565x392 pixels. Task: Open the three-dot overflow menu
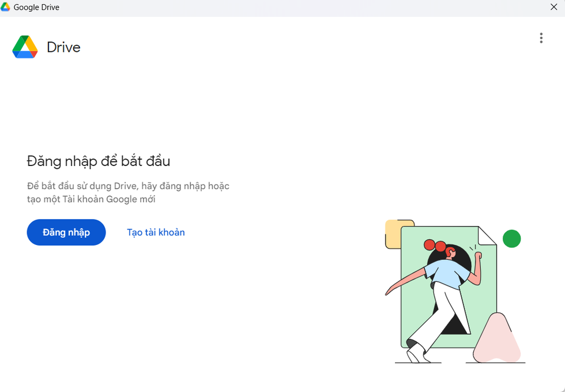[x=541, y=38]
